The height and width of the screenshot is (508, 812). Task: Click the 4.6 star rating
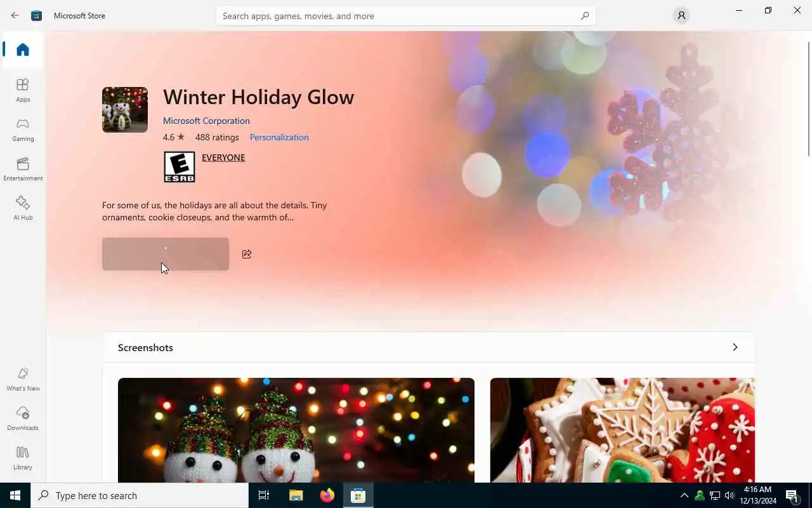174,137
